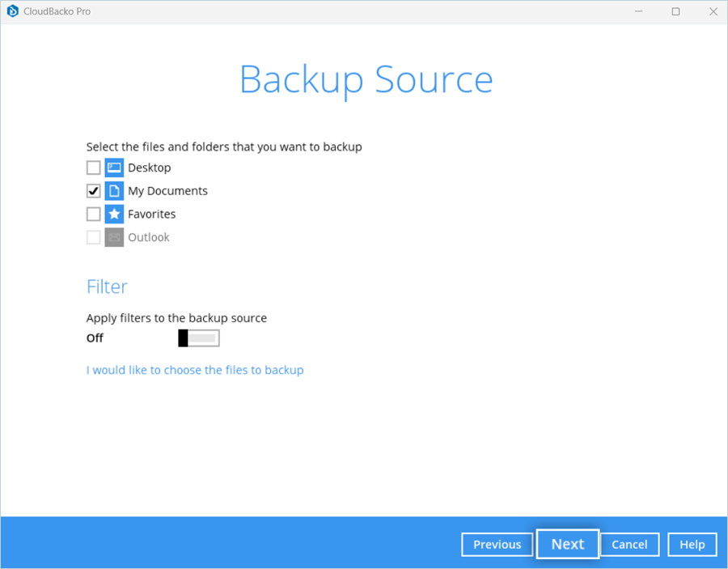Click the My Documents label

point(167,191)
